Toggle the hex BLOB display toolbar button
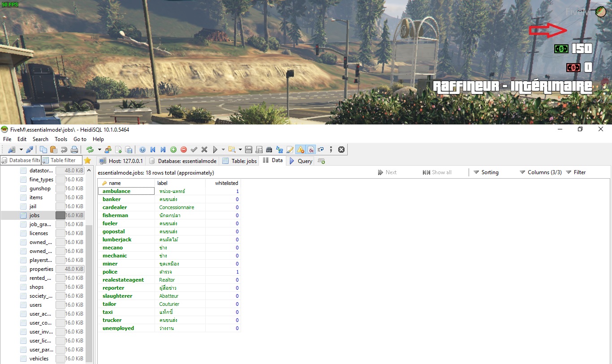The height and width of the screenshot is (364, 612). (x=311, y=150)
